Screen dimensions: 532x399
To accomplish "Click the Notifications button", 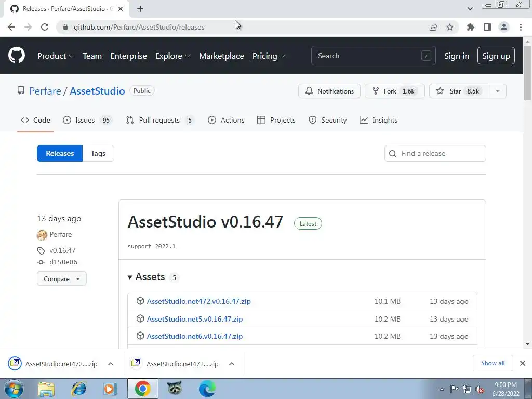I will coord(329,91).
